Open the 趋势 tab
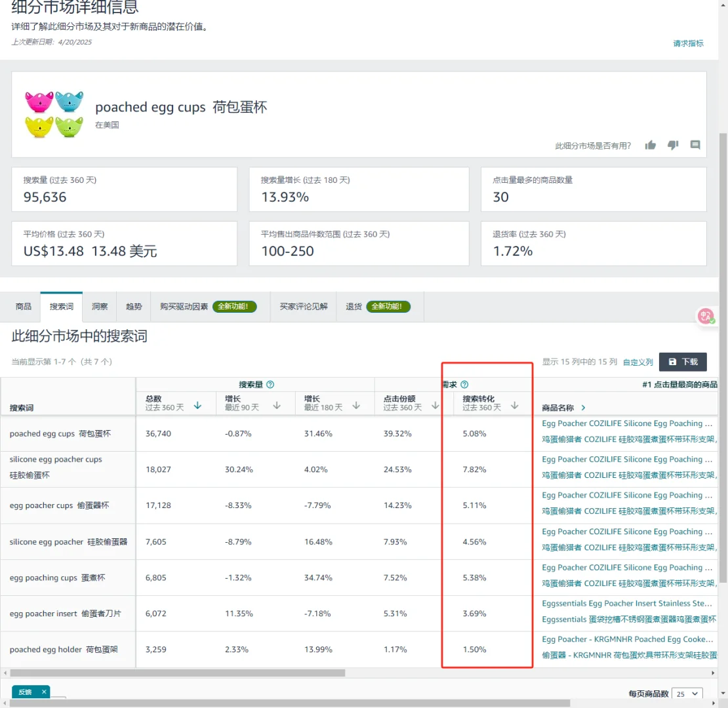Viewport: 728px width, 708px height. coord(134,306)
